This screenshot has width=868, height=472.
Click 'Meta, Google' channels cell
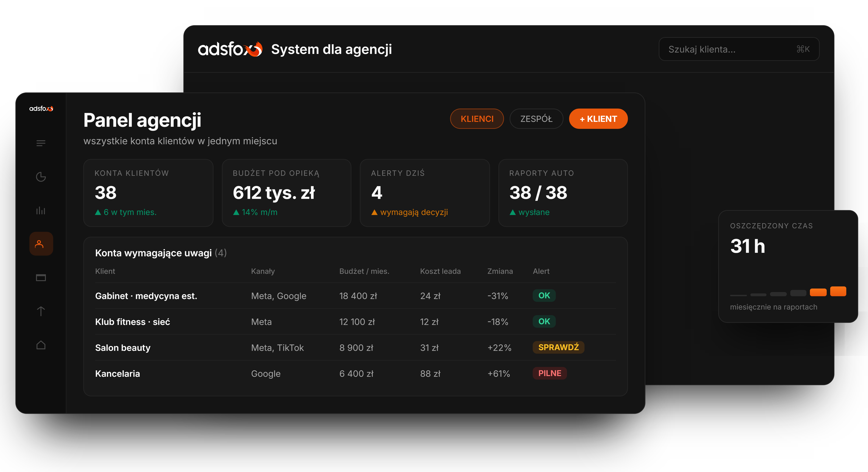pos(279,296)
